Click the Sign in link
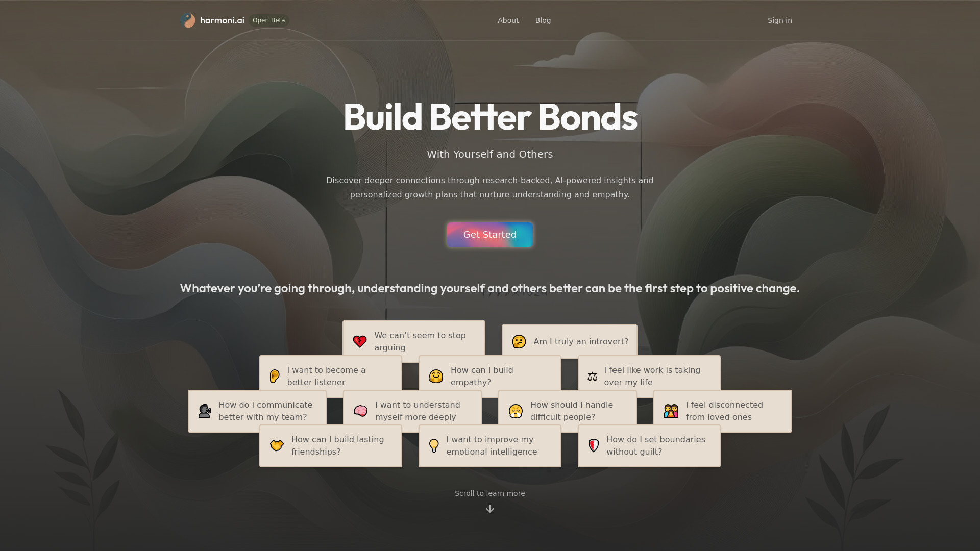This screenshot has height=551, width=980. click(x=779, y=20)
